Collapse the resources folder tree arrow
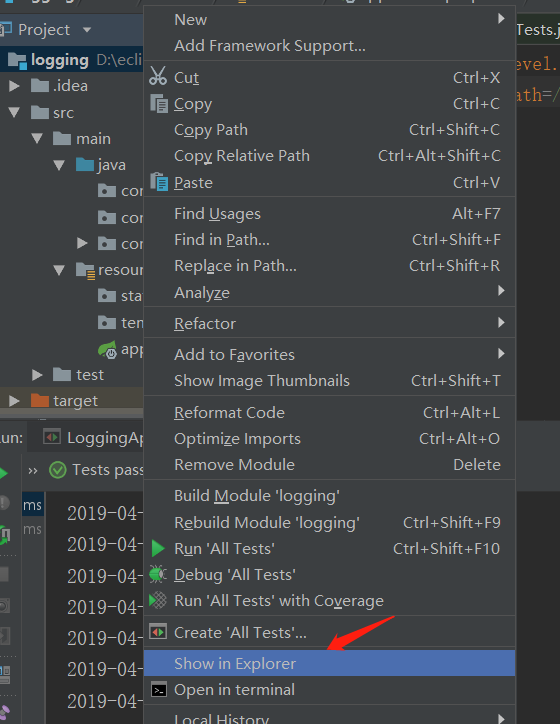Screen dimensions: 560x724 click(x=59, y=270)
